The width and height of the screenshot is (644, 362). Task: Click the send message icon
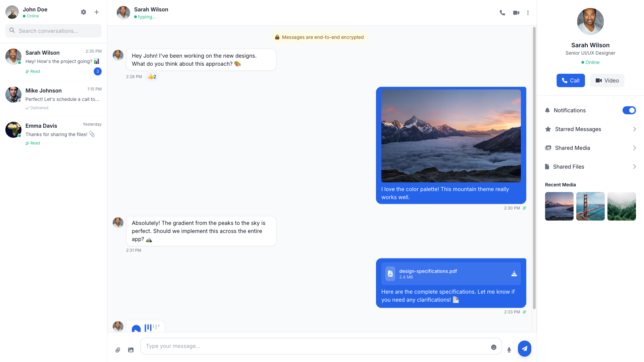pyautogui.click(x=524, y=348)
